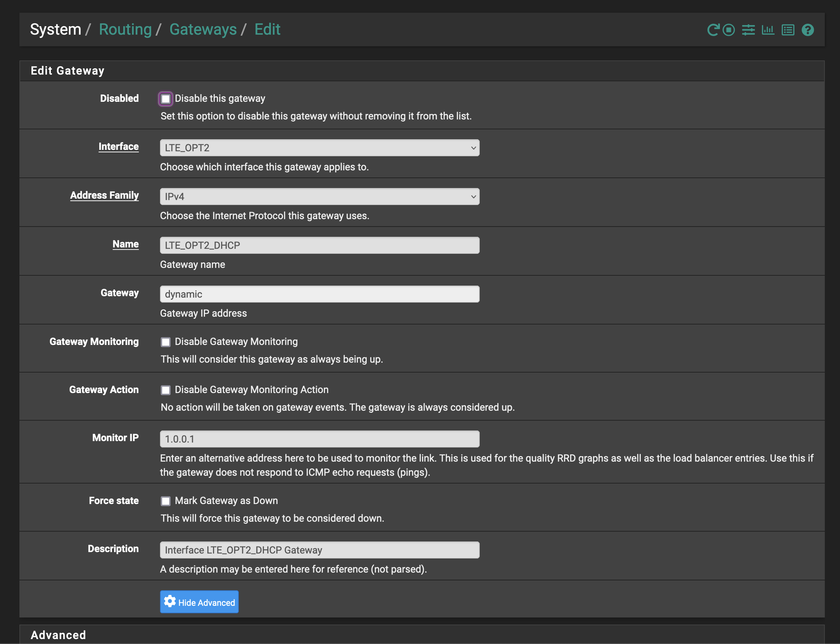840x644 pixels.
Task: Click the Edit breadcrumb link
Action: 267,30
